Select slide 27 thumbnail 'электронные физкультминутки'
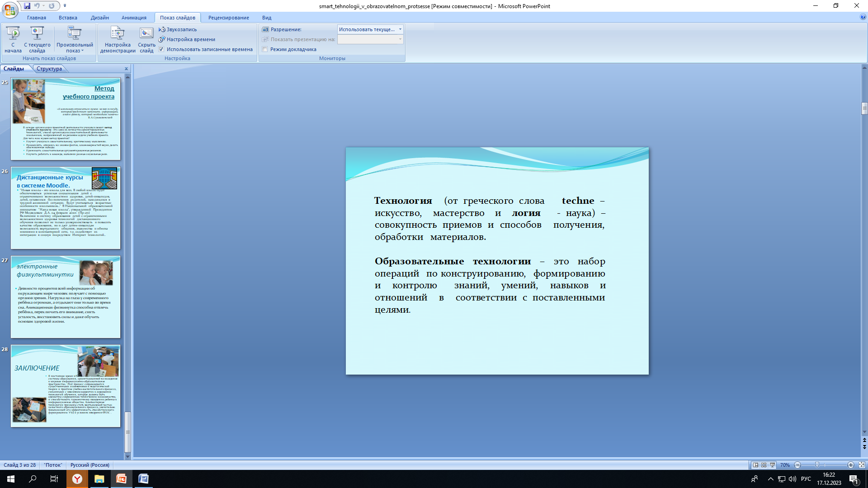Image resolution: width=868 pixels, height=488 pixels. click(66, 297)
